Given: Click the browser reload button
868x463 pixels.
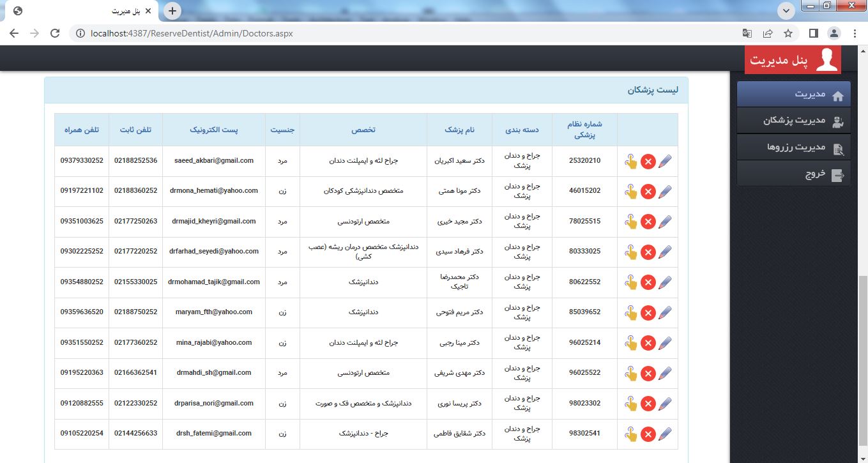Looking at the screenshot, I should tap(55, 33).
